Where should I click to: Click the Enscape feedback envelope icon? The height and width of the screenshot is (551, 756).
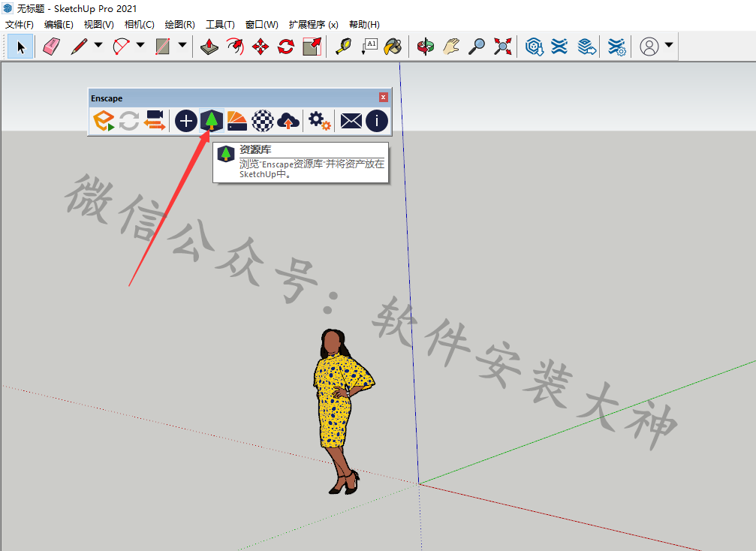click(351, 121)
